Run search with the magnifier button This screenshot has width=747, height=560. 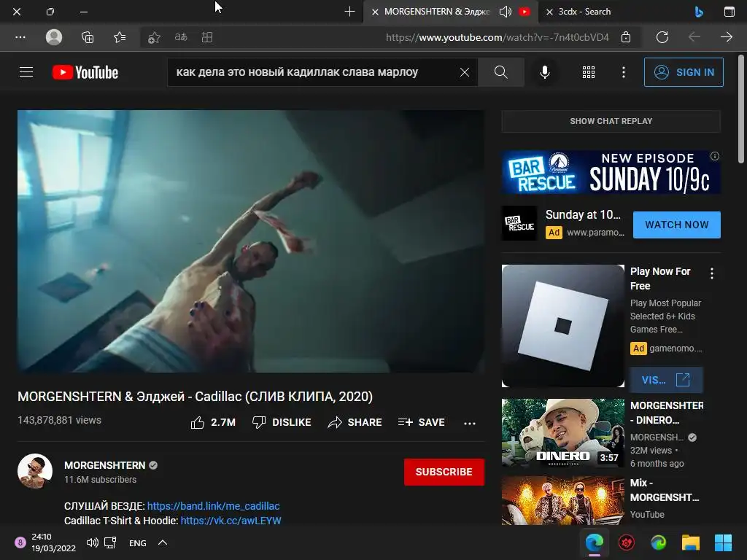click(500, 72)
